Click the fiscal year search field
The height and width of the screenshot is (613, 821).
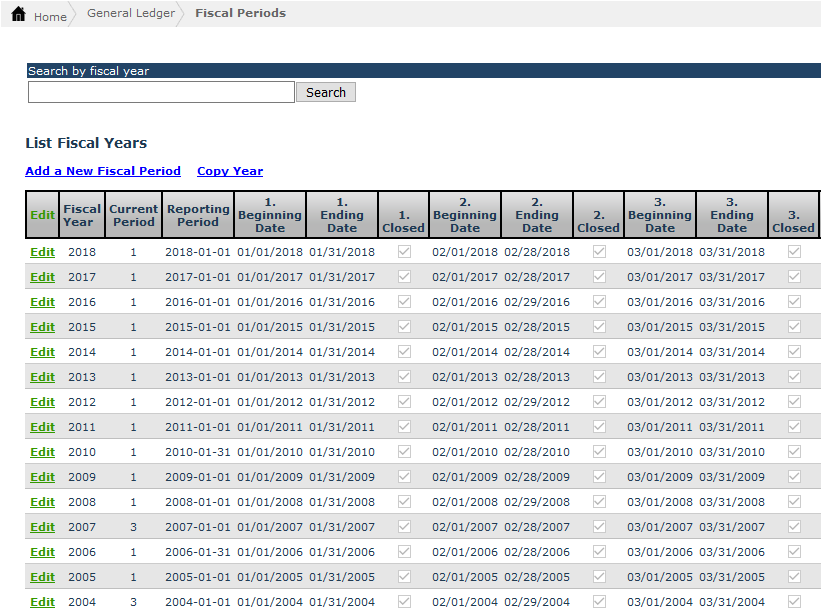click(161, 92)
